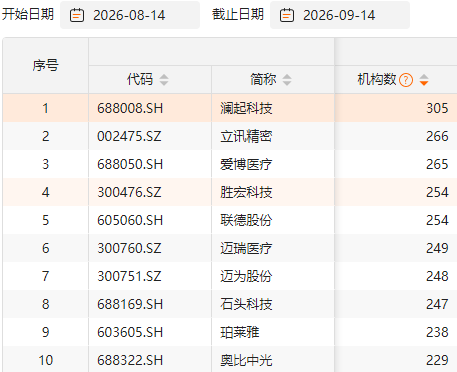
Task: Click row number 5
Action: [46, 220]
